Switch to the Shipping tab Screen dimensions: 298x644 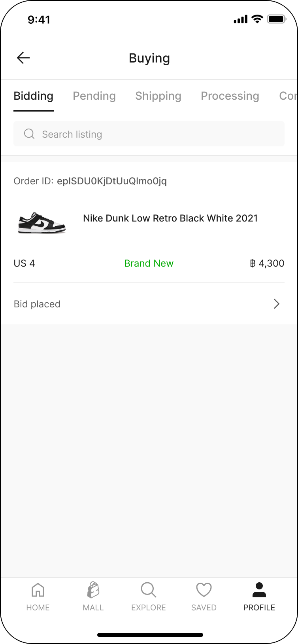pos(158,96)
